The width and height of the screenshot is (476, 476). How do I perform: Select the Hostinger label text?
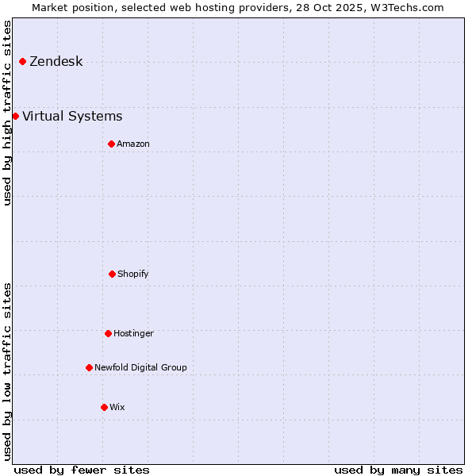(133, 333)
